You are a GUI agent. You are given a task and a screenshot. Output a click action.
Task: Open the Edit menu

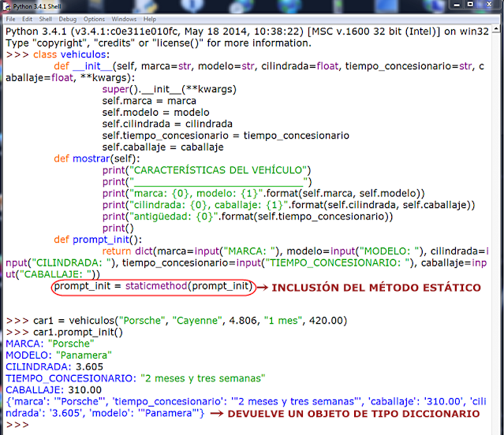(x=27, y=19)
